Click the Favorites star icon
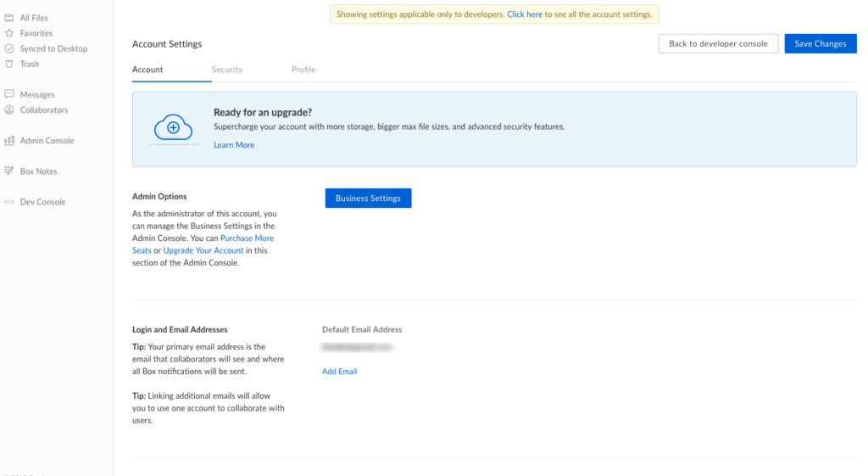The height and width of the screenshot is (476, 868). (8, 33)
